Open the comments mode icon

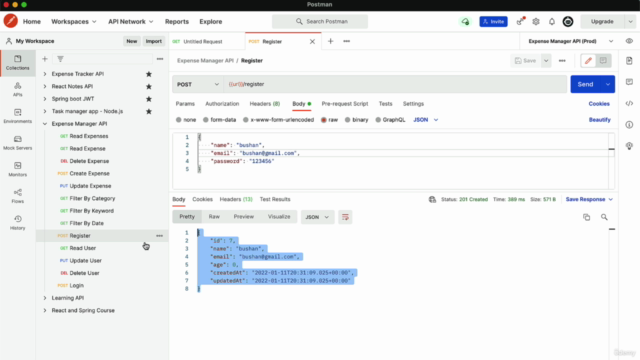point(603,61)
